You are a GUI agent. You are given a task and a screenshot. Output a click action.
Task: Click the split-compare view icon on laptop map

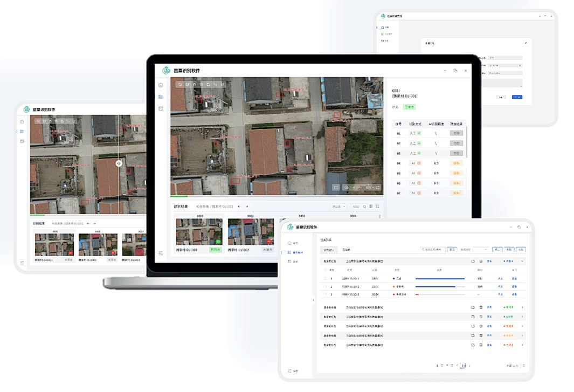336,187
